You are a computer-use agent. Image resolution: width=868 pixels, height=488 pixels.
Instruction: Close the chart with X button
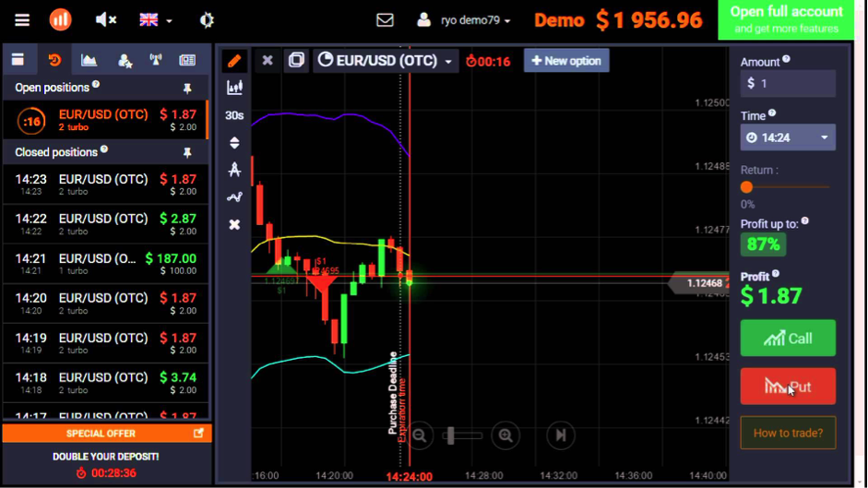(268, 60)
